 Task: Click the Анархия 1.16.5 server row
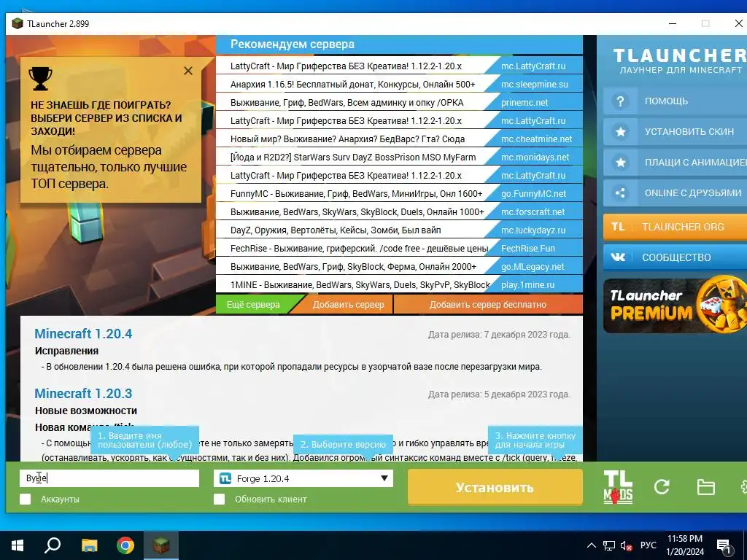pos(399,85)
